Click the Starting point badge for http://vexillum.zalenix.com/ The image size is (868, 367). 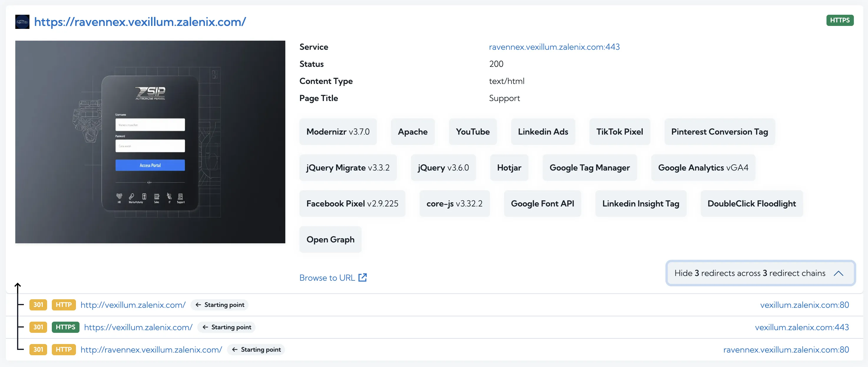click(x=219, y=305)
